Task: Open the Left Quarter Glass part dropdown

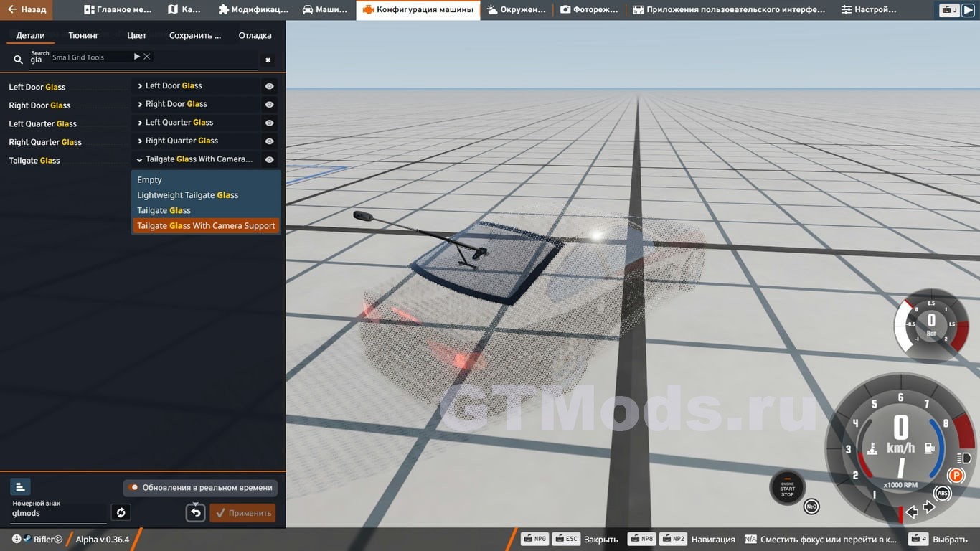Action: coord(195,122)
